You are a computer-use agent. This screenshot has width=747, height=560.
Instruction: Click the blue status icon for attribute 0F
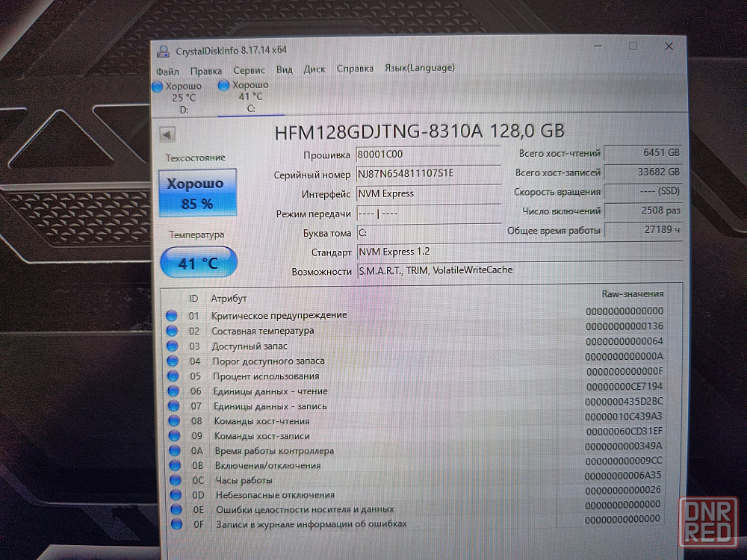click(177, 524)
